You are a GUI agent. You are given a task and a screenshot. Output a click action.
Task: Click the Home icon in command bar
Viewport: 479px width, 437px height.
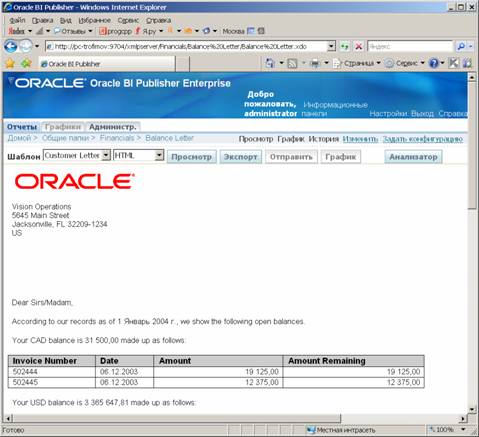270,63
